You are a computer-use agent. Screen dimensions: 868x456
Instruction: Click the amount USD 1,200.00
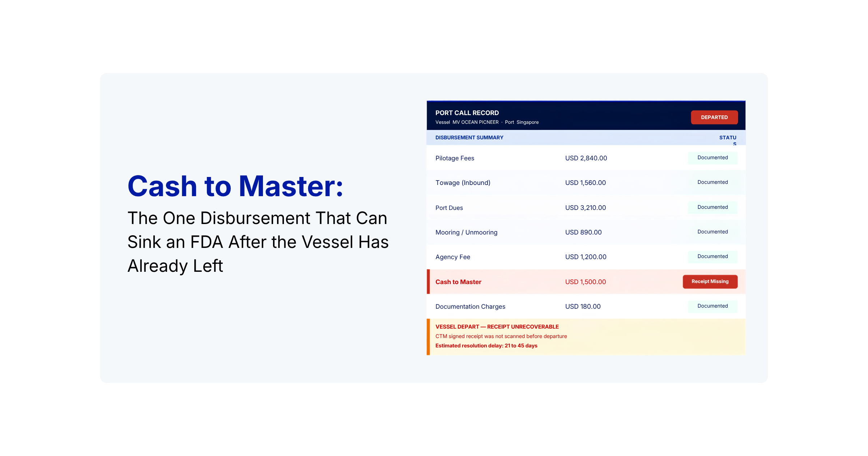tap(586, 257)
